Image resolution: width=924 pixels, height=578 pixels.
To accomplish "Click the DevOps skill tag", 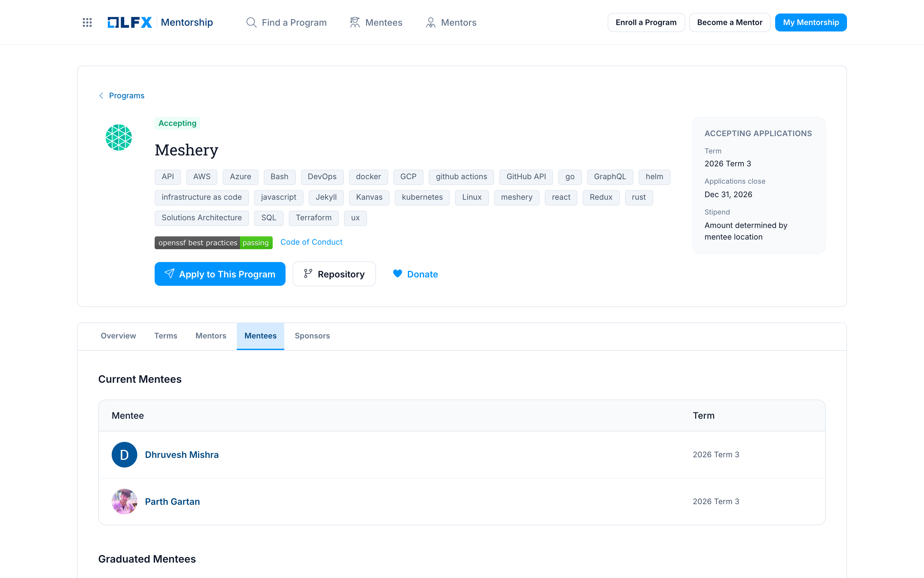I will [322, 177].
